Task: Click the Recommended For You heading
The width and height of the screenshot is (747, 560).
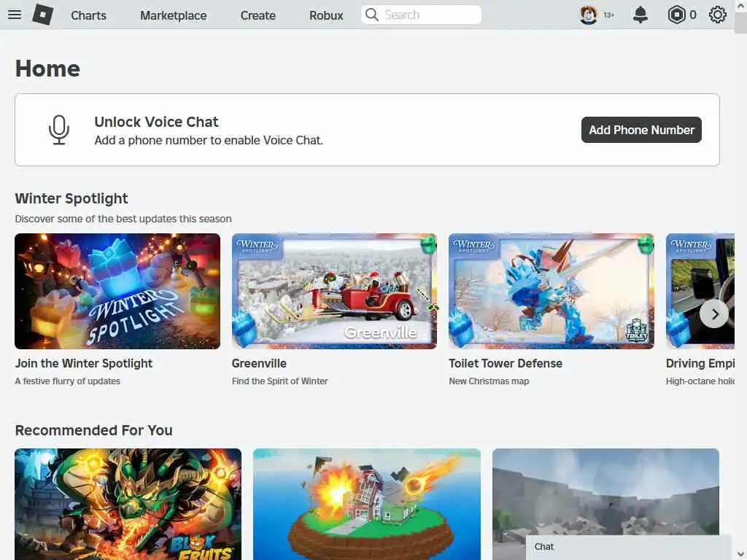Action: [94, 430]
